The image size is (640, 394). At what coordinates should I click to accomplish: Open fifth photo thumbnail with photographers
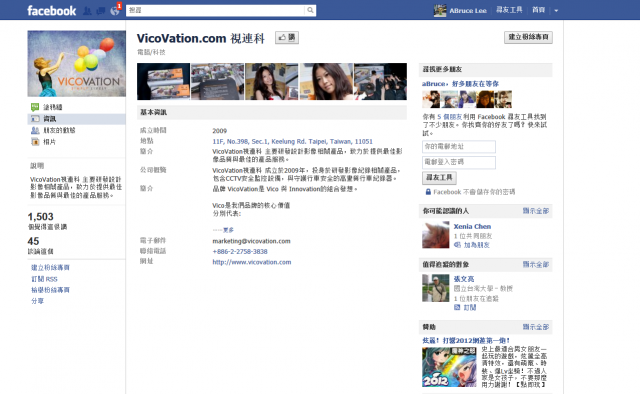[x=380, y=81]
